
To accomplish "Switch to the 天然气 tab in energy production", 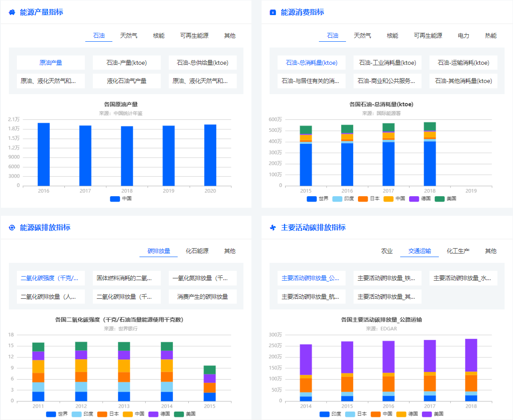I will tap(129, 36).
